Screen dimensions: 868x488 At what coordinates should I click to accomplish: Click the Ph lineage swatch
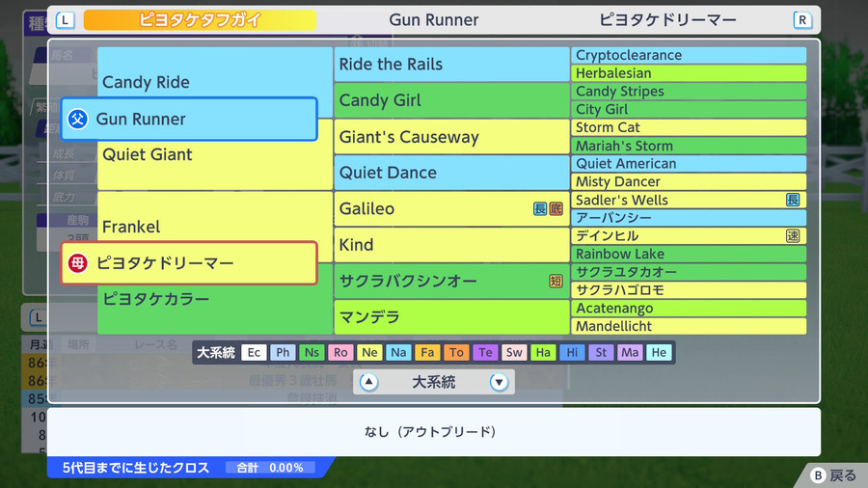pos(283,352)
